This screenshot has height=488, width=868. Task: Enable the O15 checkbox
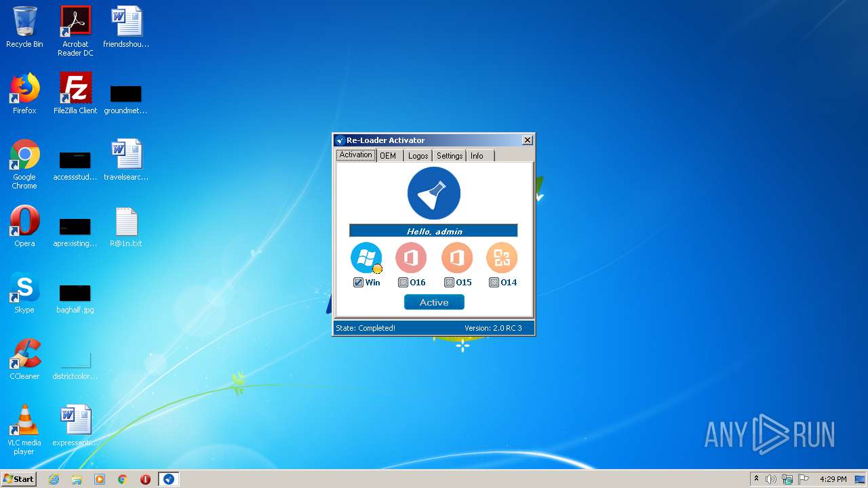(x=448, y=283)
